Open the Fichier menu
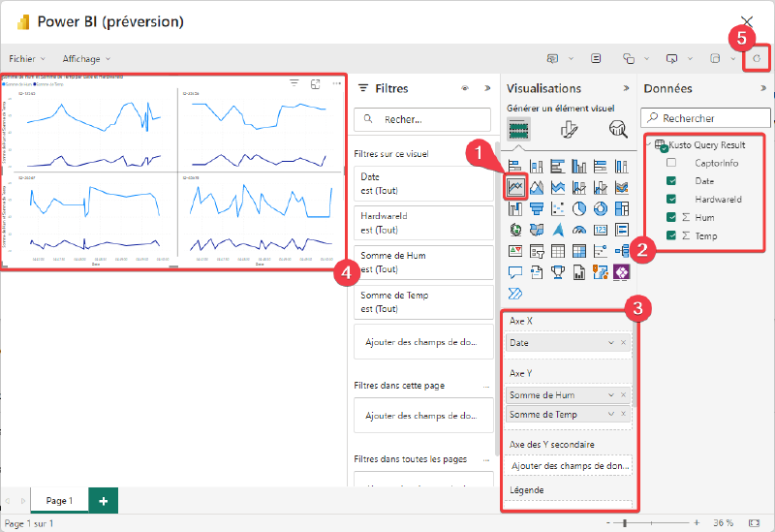The image size is (775, 532). [27, 59]
